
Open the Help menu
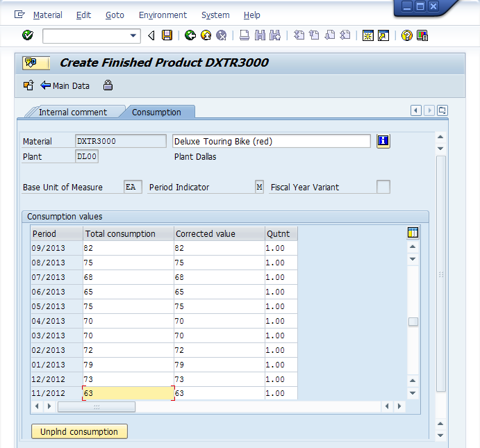[252, 15]
